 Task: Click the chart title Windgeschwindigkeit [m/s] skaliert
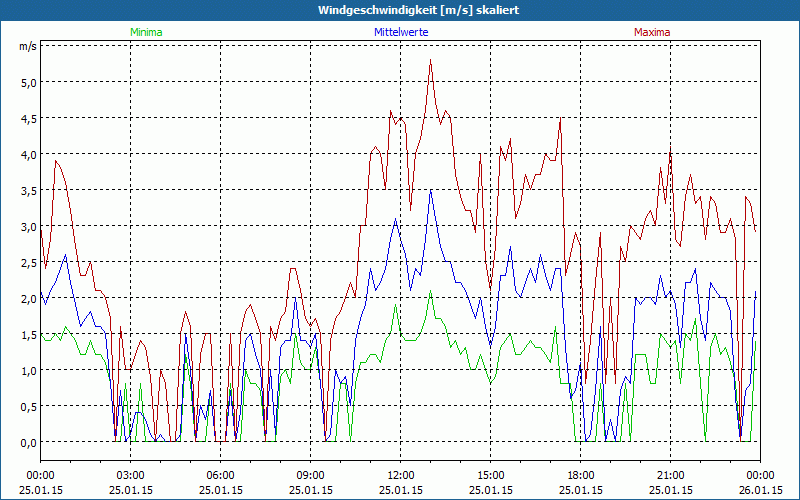click(x=418, y=10)
